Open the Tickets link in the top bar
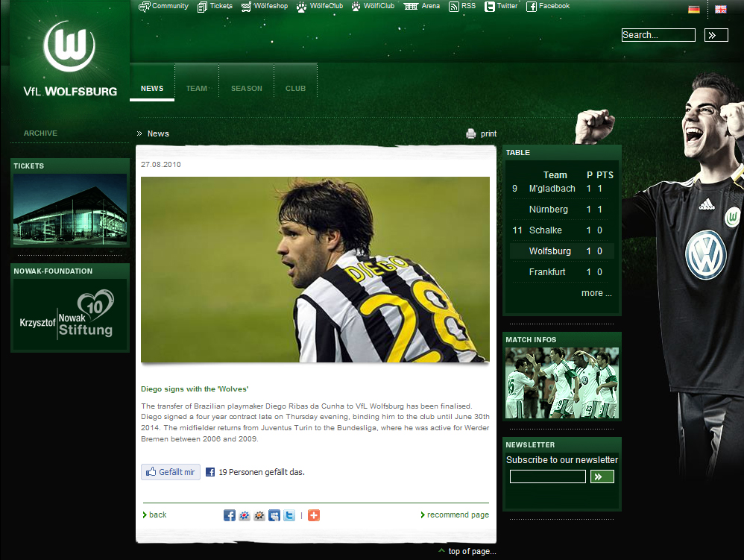The height and width of the screenshot is (560, 744). [x=215, y=6]
